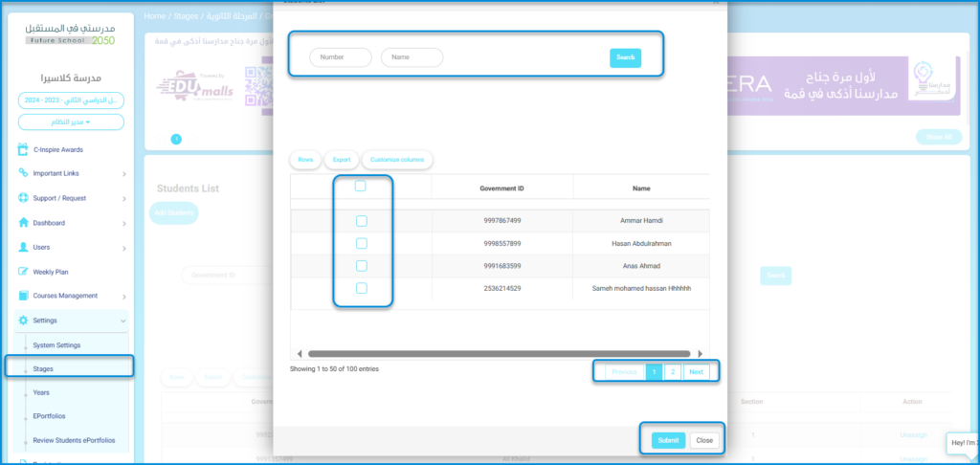The image size is (980, 465).
Task: Open the Hey! chat widget
Action: [961, 442]
